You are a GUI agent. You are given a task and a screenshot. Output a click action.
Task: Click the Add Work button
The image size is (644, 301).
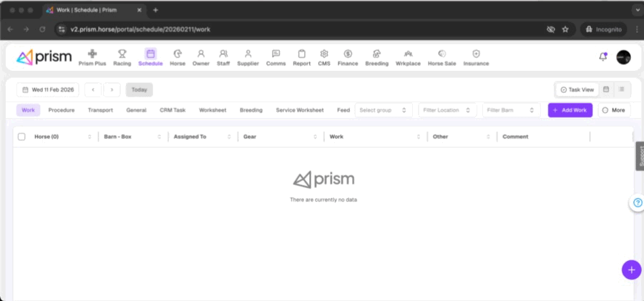click(570, 110)
